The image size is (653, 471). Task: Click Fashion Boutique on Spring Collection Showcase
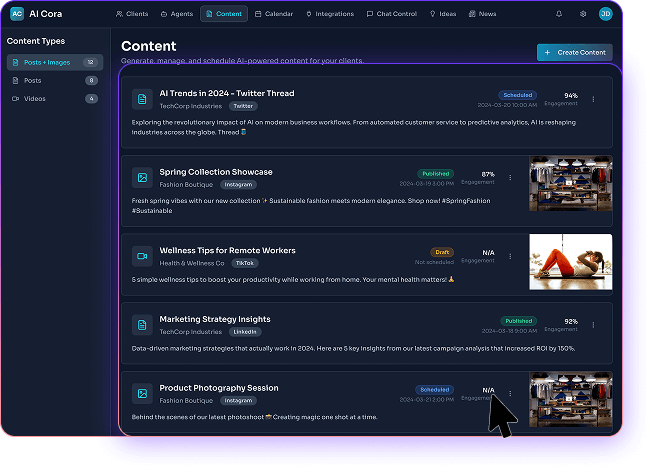[x=186, y=184]
